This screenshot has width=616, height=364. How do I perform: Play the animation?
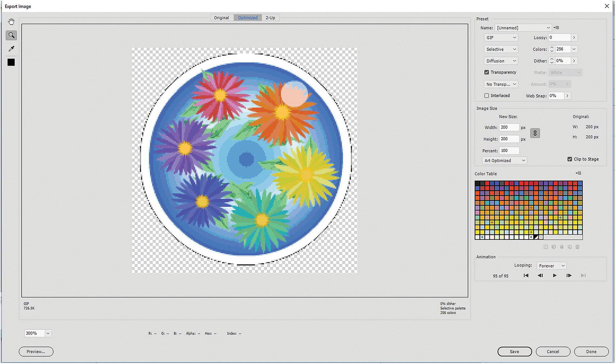tap(555, 276)
